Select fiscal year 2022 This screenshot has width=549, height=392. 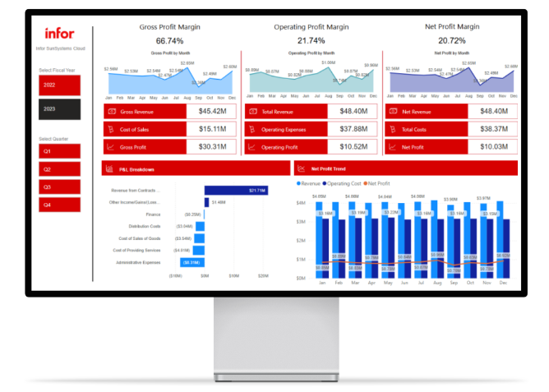(59, 85)
